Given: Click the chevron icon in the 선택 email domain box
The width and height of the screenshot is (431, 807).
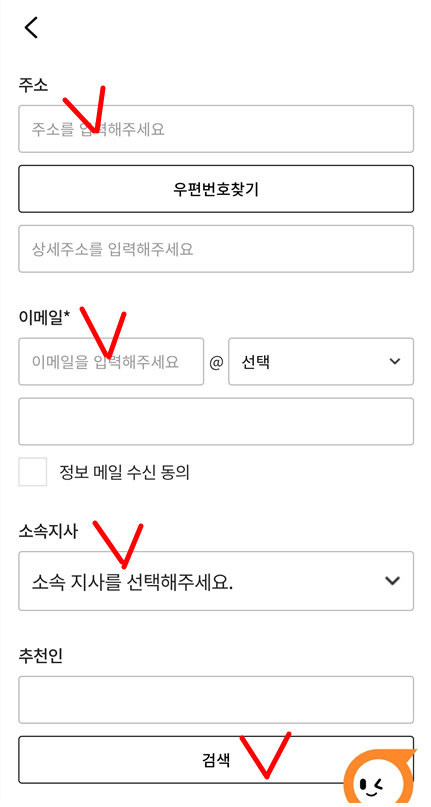Looking at the screenshot, I should (x=394, y=361).
